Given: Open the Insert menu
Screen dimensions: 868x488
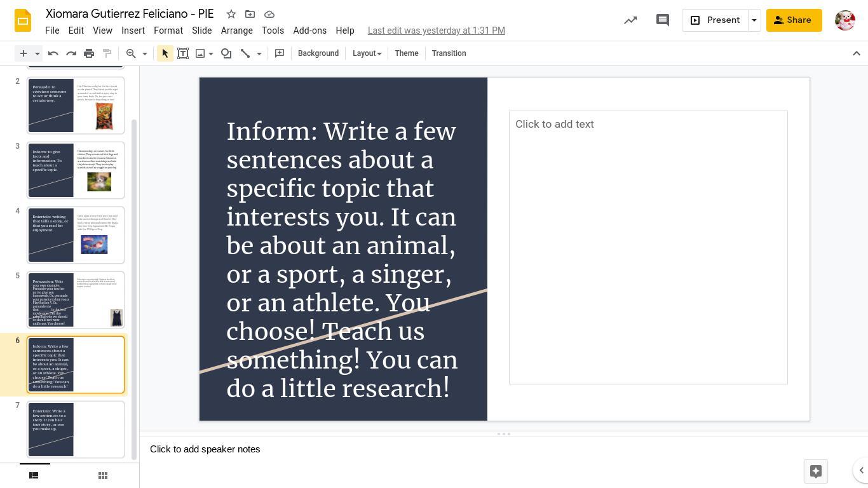Looking at the screenshot, I should click(133, 30).
